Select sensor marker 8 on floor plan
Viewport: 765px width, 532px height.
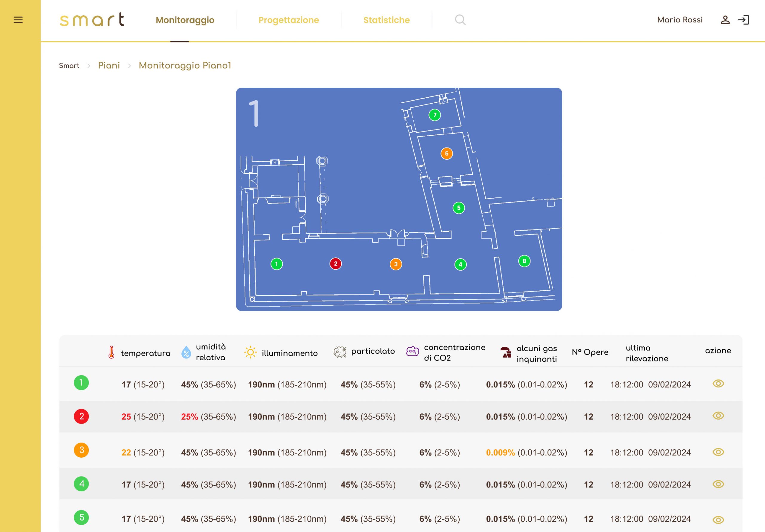pyautogui.click(x=524, y=261)
